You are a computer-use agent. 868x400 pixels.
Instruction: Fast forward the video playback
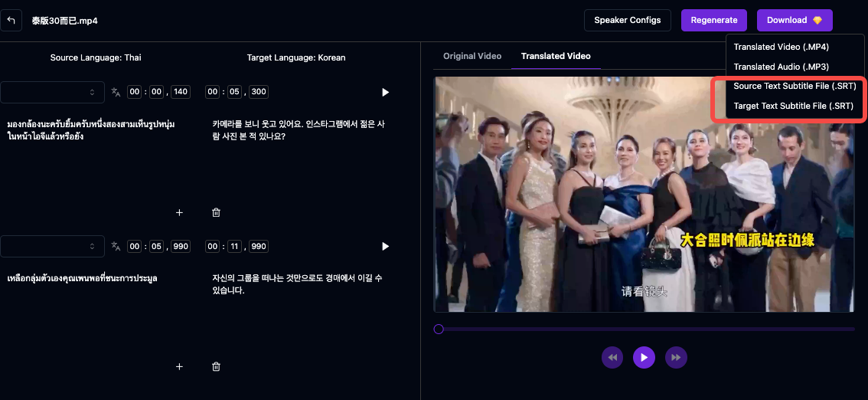(x=676, y=357)
